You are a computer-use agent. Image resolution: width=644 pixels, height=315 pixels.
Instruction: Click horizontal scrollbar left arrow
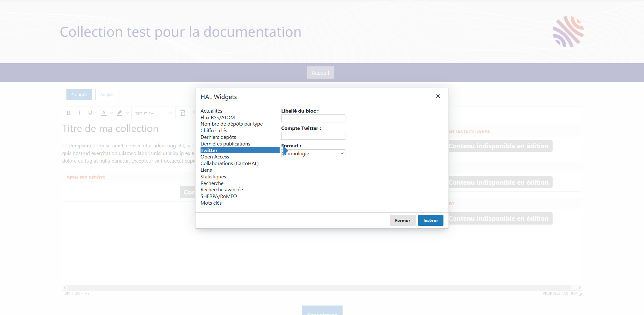point(65,287)
